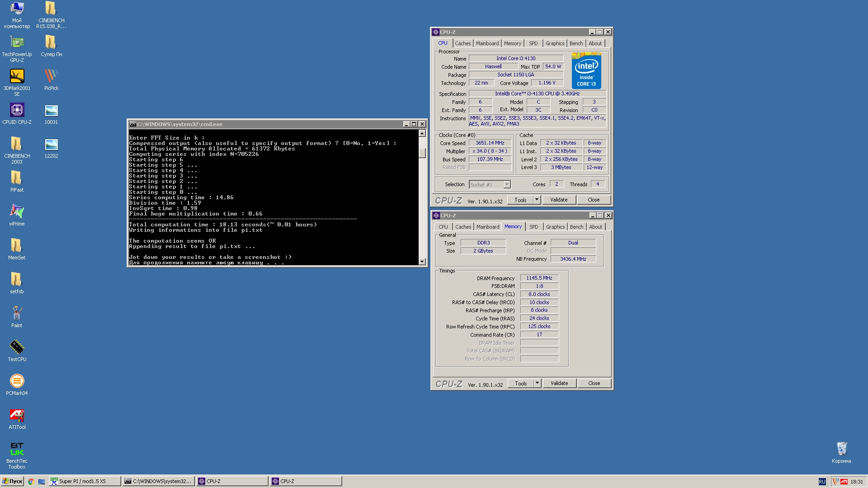Launch TestCPU desktop icon
This screenshot has height=488, width=868.
pyautogui.click(x=17, y=351)
